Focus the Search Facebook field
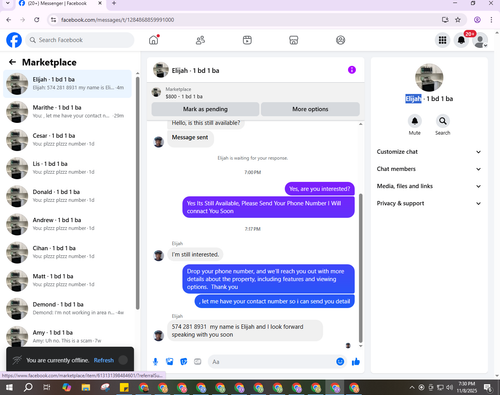Screen dimensions: 500x395 pyautogui.click(x=80, y=40)
